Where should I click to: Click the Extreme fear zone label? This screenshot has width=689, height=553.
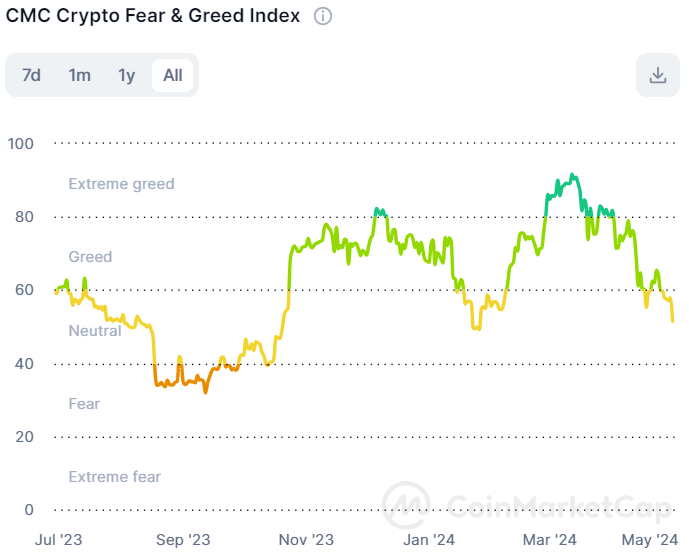tap(114, 477)
